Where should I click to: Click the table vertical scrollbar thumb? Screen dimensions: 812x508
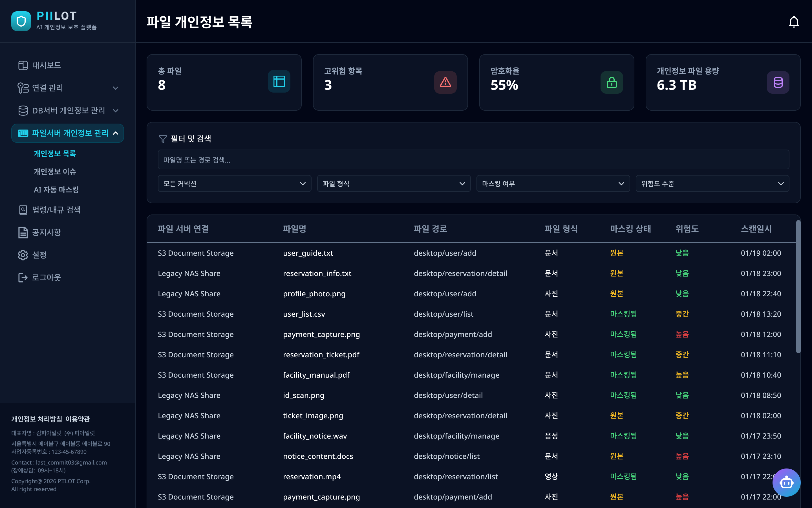[x=798, y=286]
